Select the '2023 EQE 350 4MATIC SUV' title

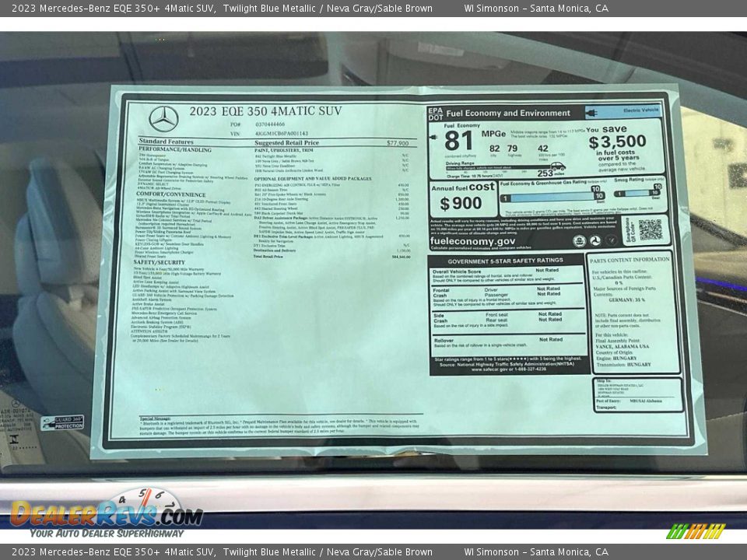265,111
